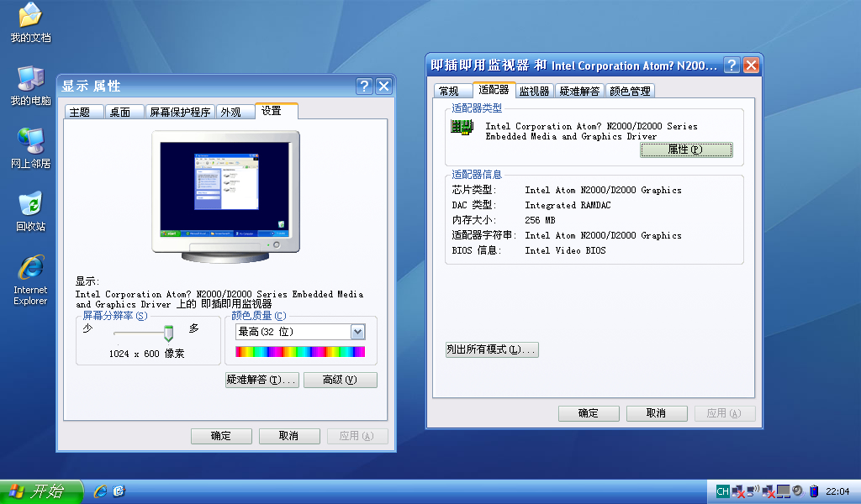Click the monitor preview image
Viewport: 861px width, 504px height.
click(x=225, y=187)
